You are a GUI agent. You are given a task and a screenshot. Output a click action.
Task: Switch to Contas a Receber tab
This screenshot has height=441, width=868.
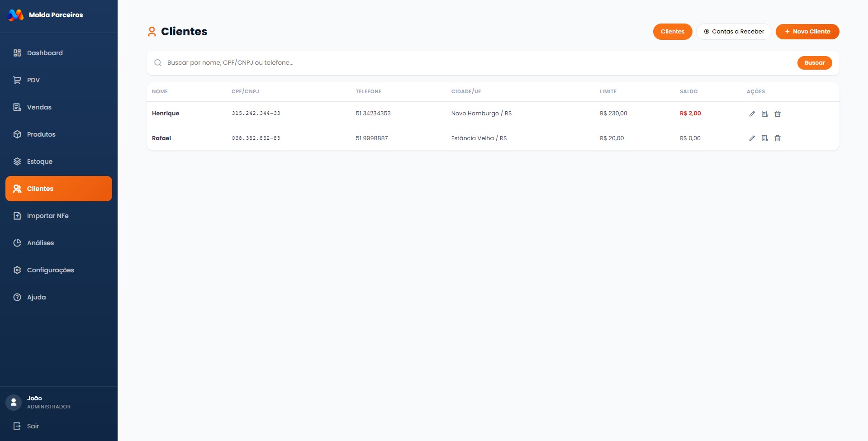tap(734, 32)
